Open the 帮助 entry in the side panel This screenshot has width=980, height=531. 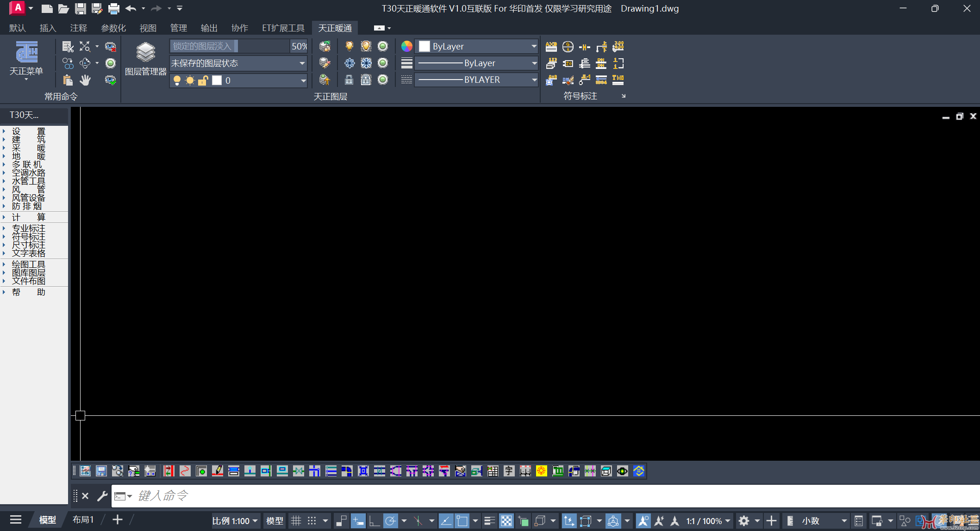coord(28,292)
